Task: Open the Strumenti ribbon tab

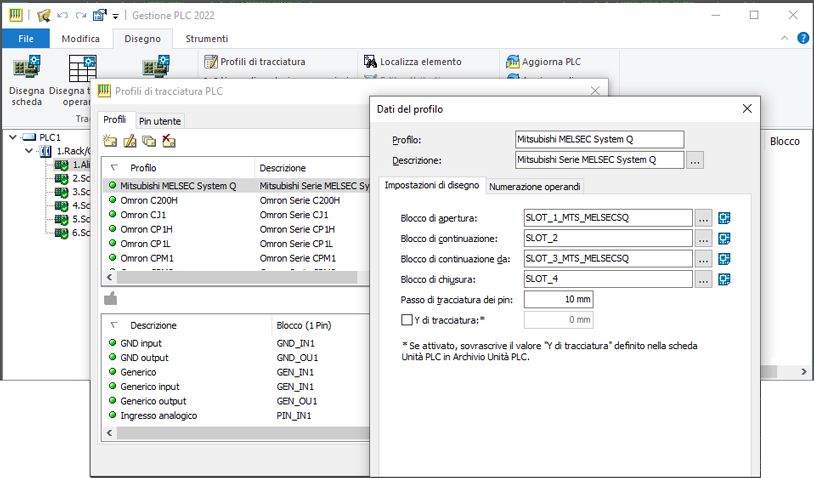Action: (207, 38)
